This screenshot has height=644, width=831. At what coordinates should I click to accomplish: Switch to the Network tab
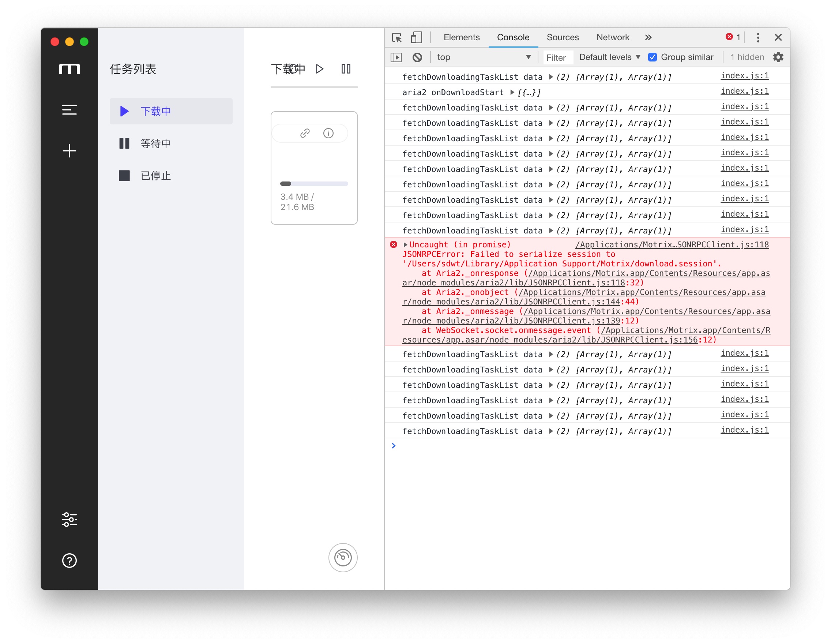coord(613,37)
